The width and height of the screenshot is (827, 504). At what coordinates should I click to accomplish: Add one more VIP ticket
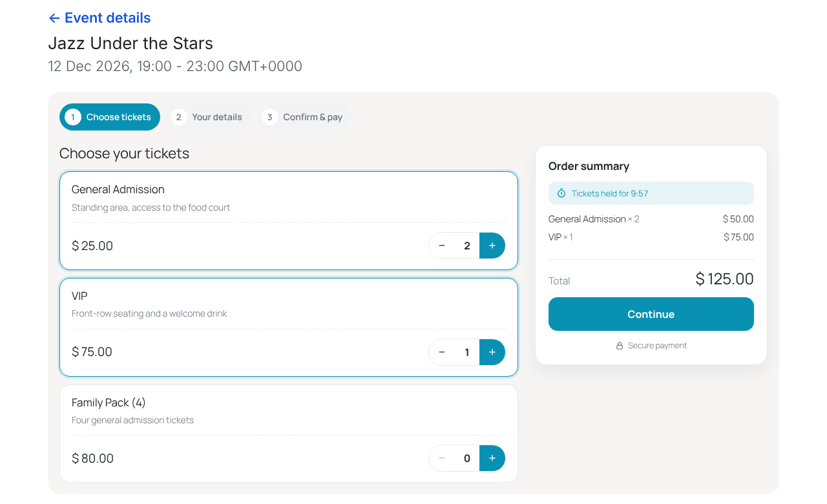(492, 352)
